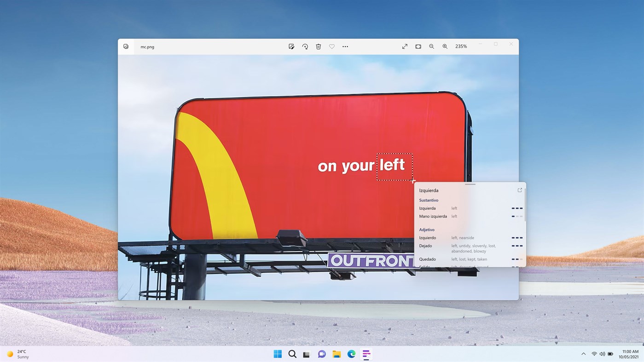
Task: Expand hidden system tray icons
Action: pos(583,354)
